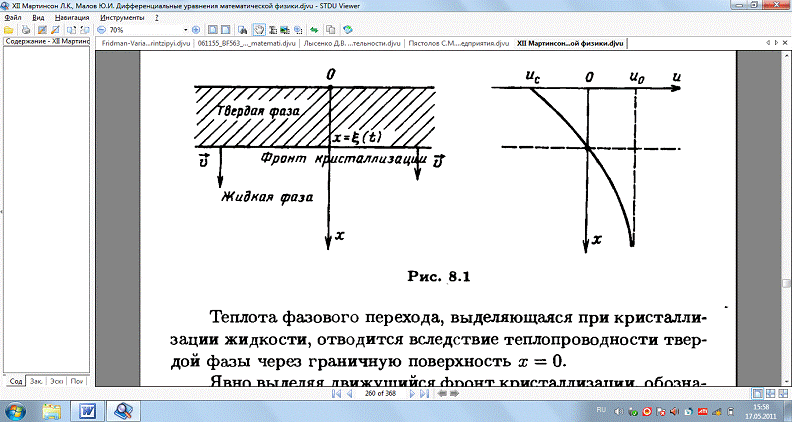
Task: Choose the Select image tool
Action: [x=285, y=30]
